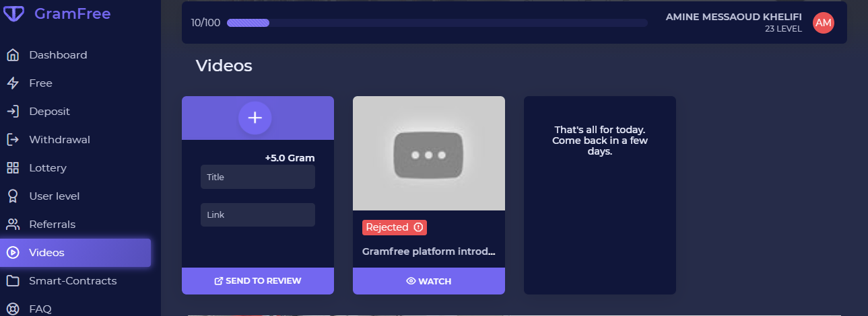Viewport: 868px width, 316px height.
Task: Select the Videos menu label
Action: click(x=46, y=253)
